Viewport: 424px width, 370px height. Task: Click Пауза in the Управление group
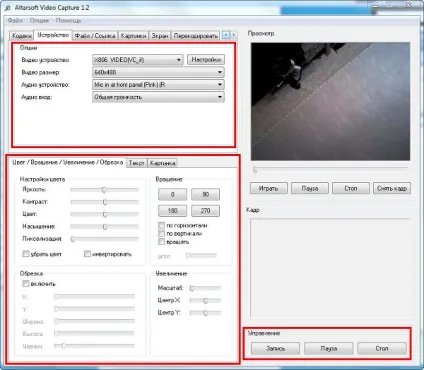click(x=329, y=348)
